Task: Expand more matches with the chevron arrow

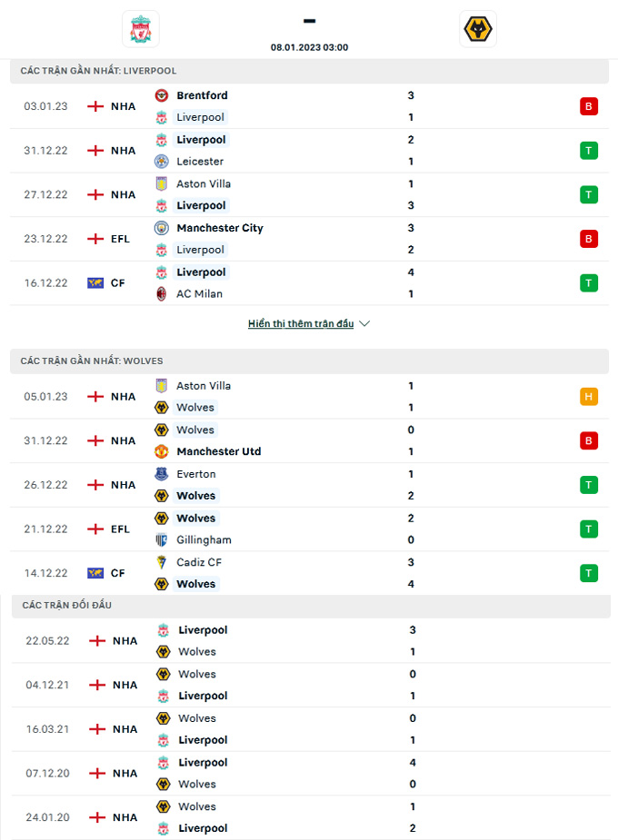Action: (x=364, y=323)
